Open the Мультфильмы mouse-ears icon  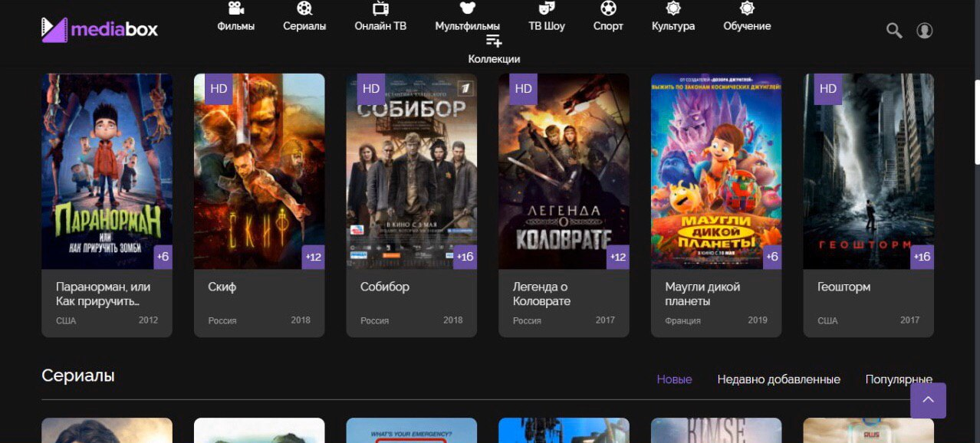coord(468,8)
